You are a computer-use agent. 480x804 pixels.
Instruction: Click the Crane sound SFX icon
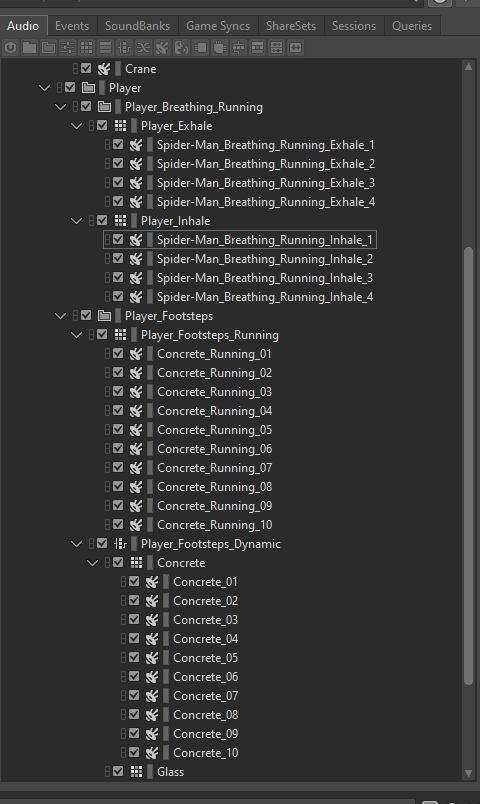pyautogui.click(x=104, y=69)
